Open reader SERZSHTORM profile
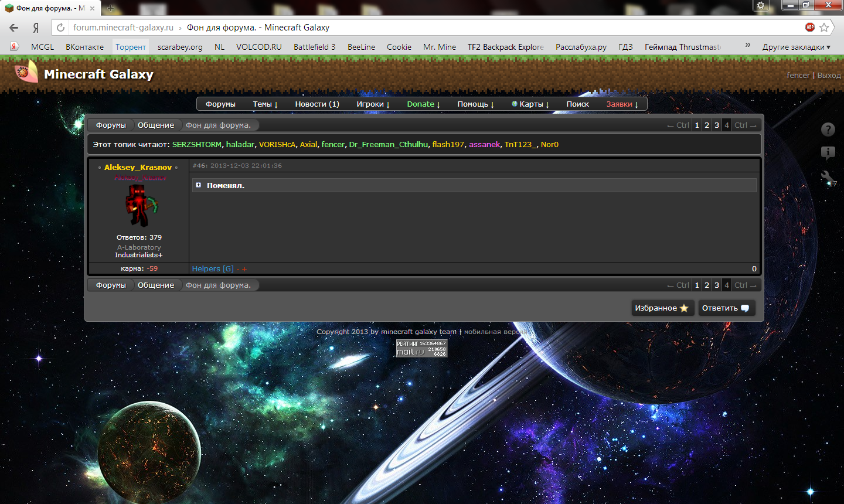844x504 pixels. [197, 144]
